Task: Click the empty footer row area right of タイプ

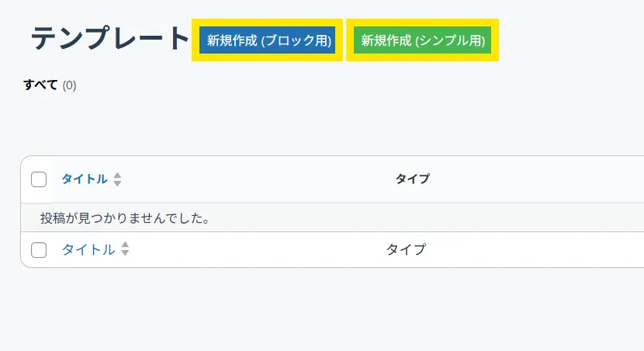Action: (543, 249)
